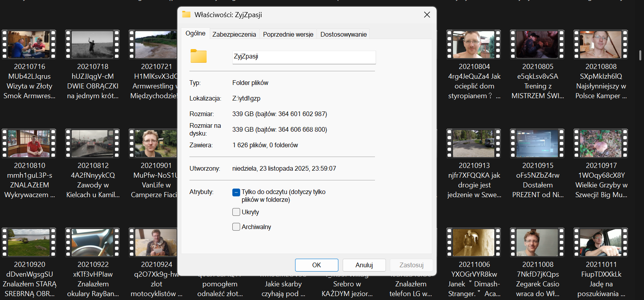Click the yellow folder icon in properties
This screenshot has height=300, width=644.
point(198,56)
